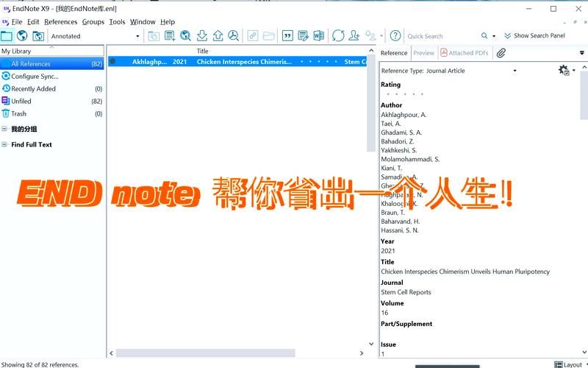Open the Help menu

point(168,22)
